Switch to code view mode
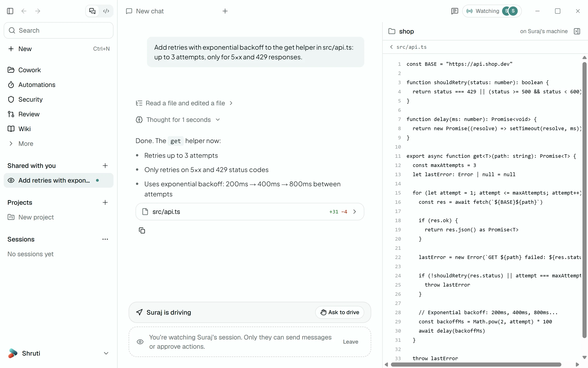 coord(106,11)
